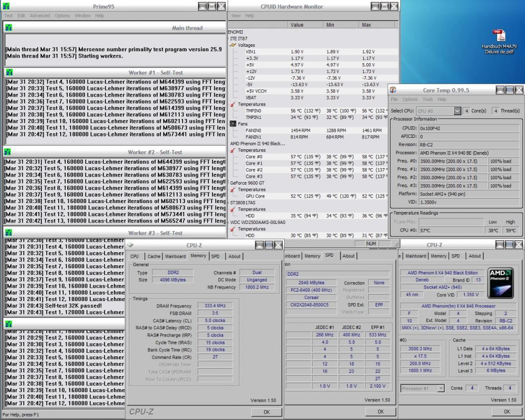Click the thermometer icon under GeForce 9600 GT

233,190
